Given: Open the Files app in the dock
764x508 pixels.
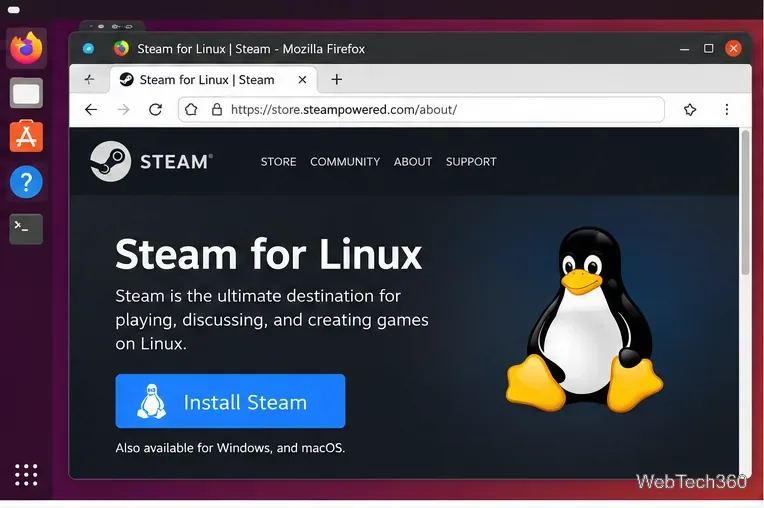Looking at the screenshot, I should (x=26, y=93).
